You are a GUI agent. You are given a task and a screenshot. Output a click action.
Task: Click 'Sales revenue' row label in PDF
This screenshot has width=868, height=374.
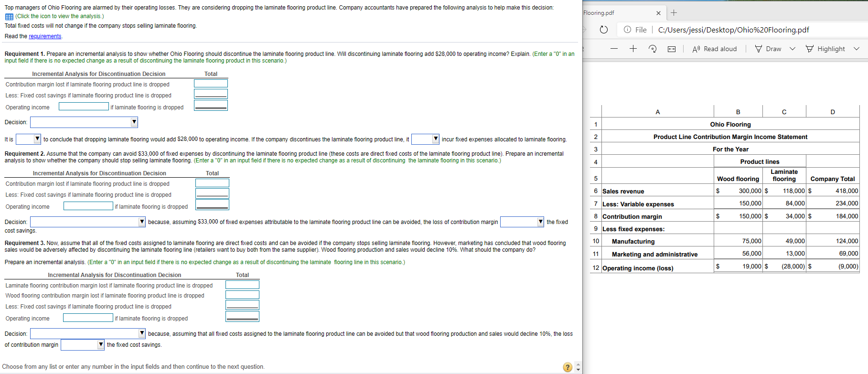click(623, 191)
